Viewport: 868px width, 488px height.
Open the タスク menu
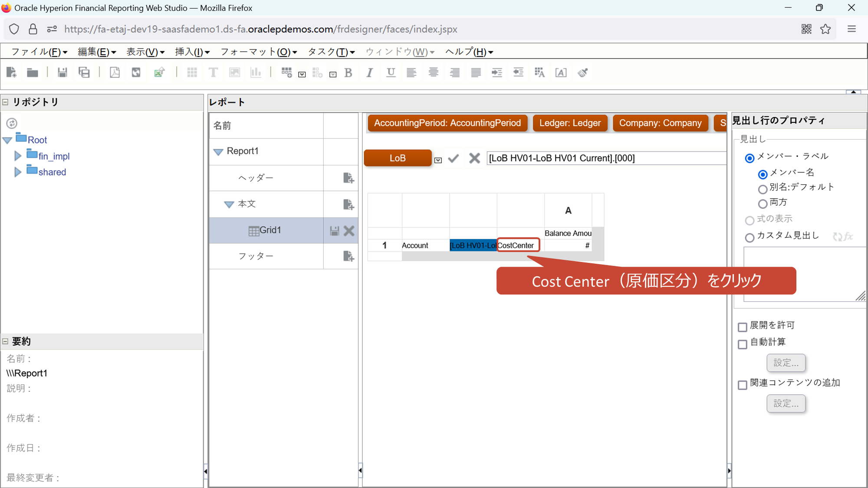tap(331, 52)
